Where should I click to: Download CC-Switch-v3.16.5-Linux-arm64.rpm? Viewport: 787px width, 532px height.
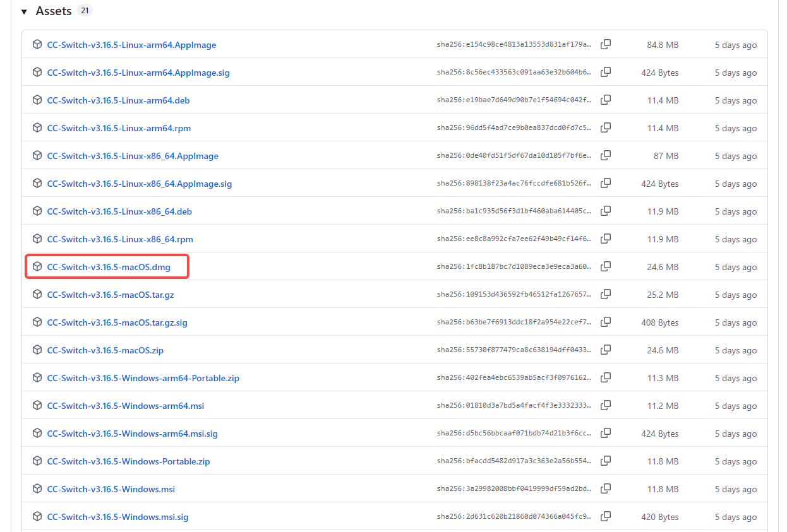point(119,128)
